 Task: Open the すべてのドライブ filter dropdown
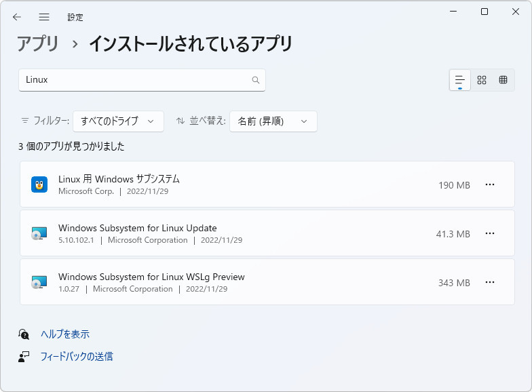(x=118, y=121)
